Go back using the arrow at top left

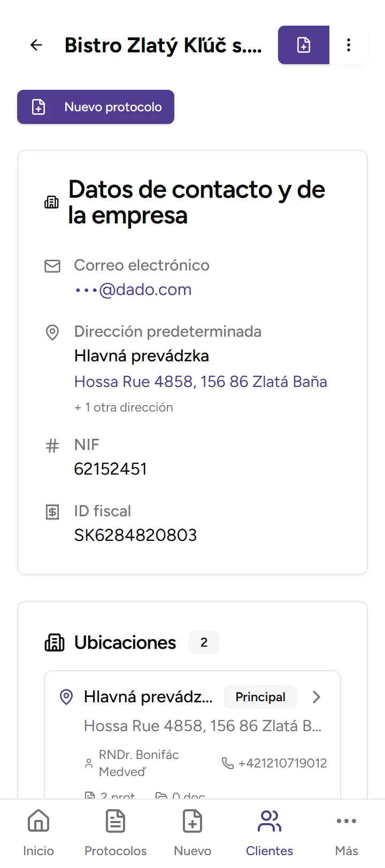(x=36, y=45)
